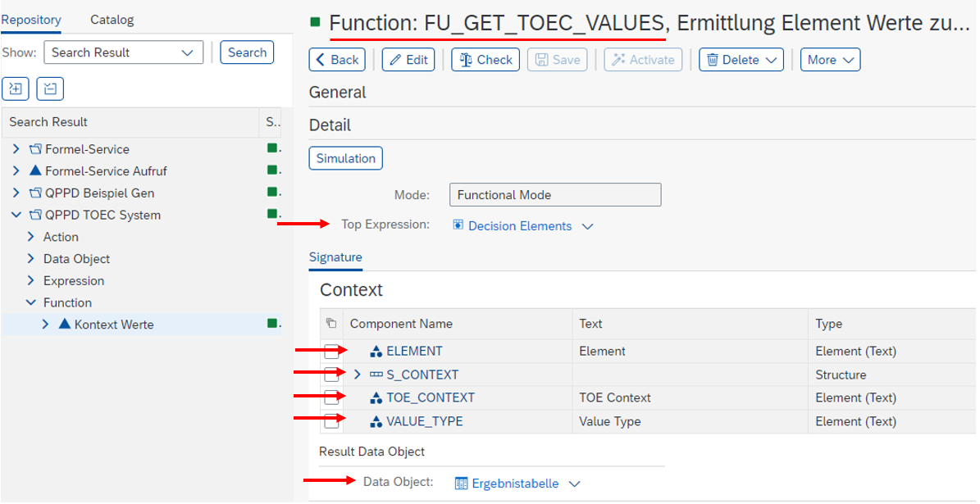Click the Decision Elements expression icon
Viewport: 980px width, 504px height.
[458, 225]
